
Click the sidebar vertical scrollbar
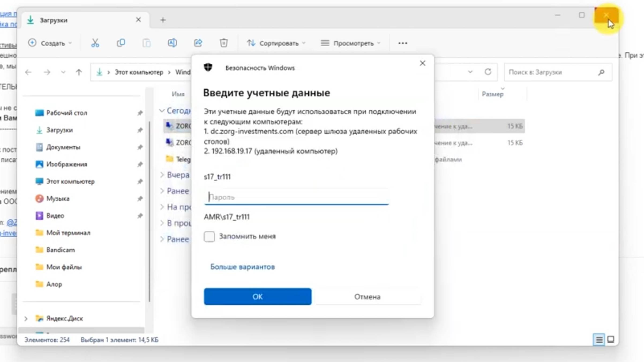click(x=149, y=212)
